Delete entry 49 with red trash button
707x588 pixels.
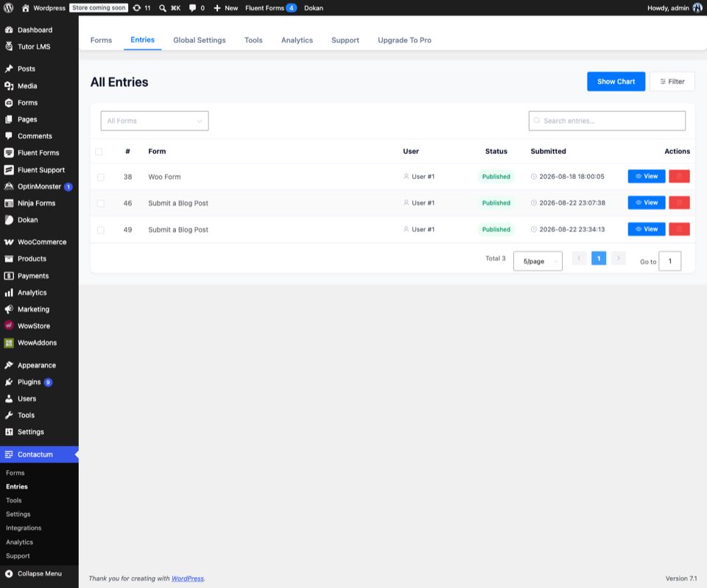tap(679, 229)
